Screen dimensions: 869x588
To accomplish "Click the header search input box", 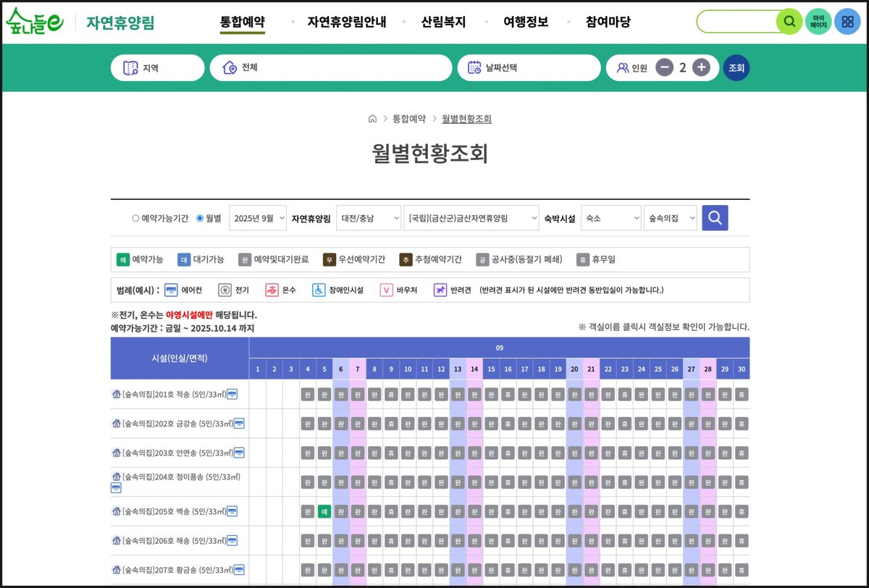I will coord(737,22).
